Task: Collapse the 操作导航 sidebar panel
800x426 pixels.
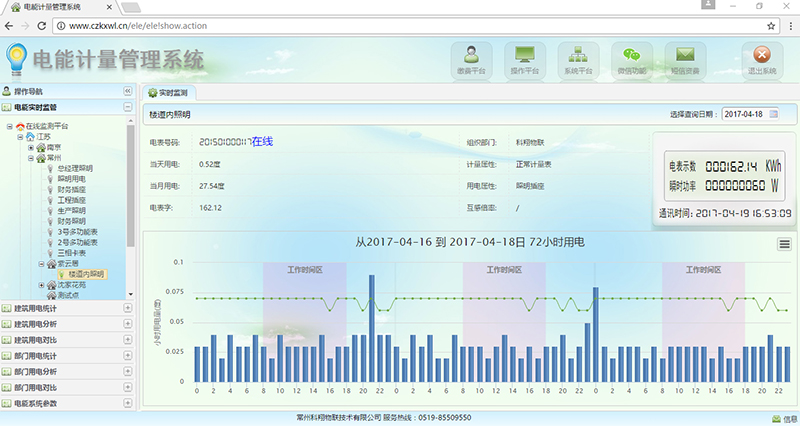Action: point(128,91)
